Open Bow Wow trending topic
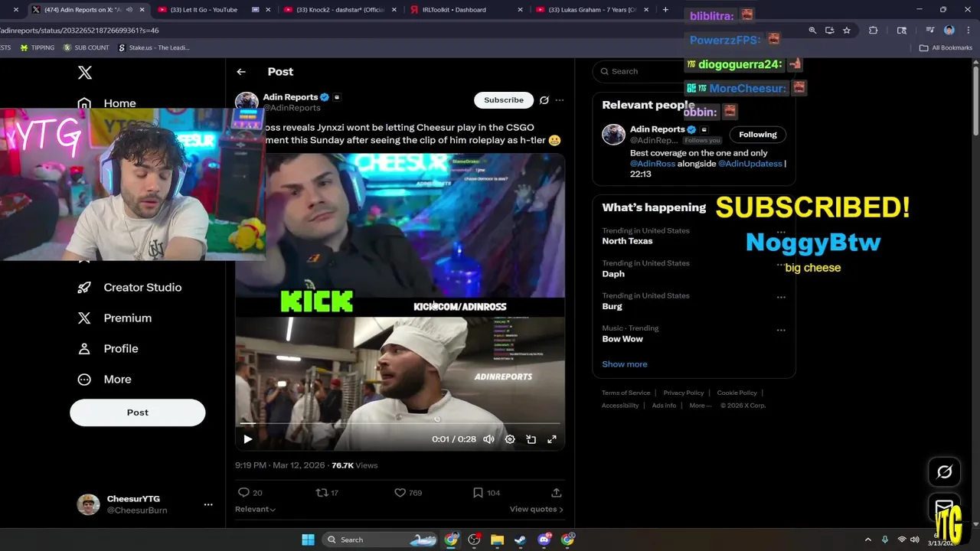Image resolution: width=980 pixels, height=551 pixels. point(622,339)
